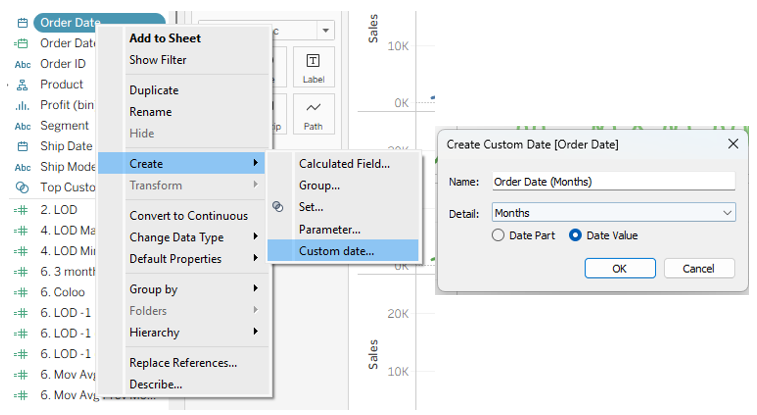Select the highlighted Order Date pill
The image size is (757, 415).
(x=99, y=23)
